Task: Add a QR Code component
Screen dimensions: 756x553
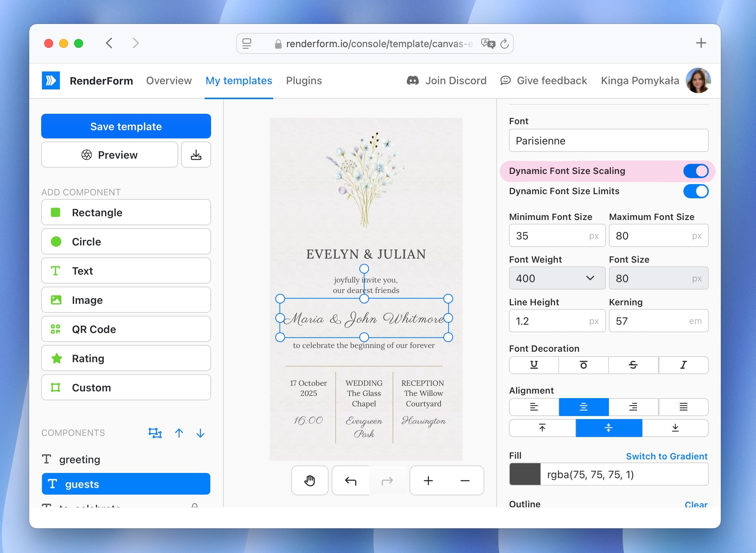Action: 126,329
